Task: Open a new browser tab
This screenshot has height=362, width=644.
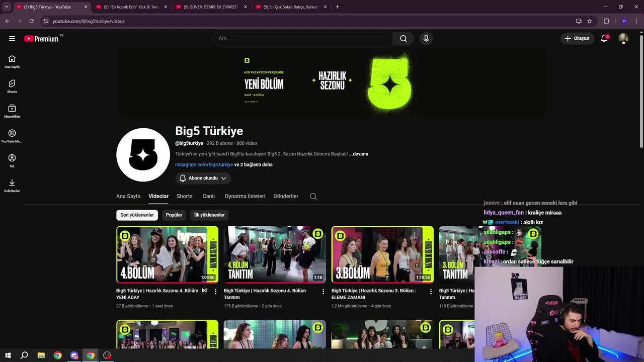Action: (x=337, y=7)
